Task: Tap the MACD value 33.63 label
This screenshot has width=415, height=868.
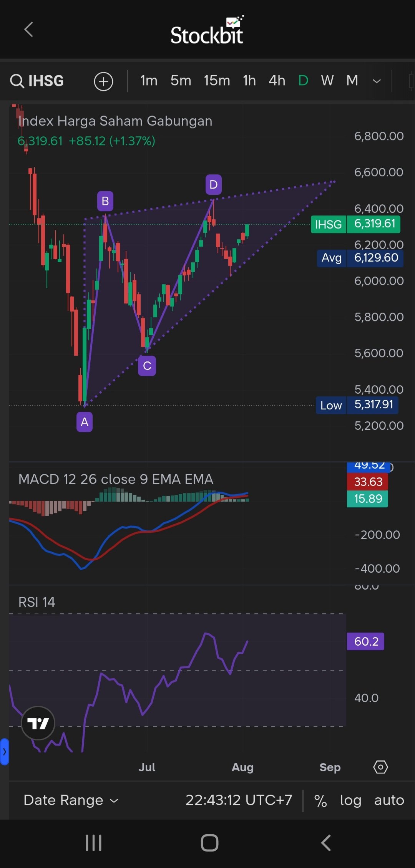Action: [x=367, y=482]
